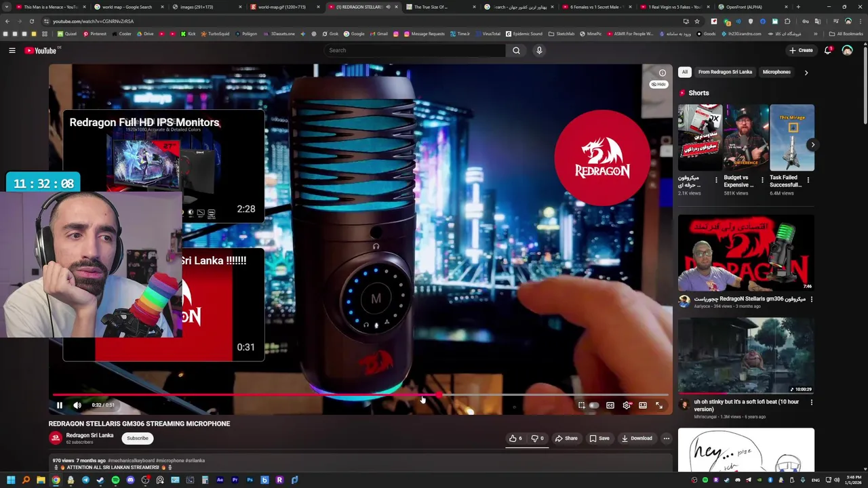Screen dimensions: 868x488
Task: Open the Redragon Sri Lanka channel avatar
Action: 55,439
